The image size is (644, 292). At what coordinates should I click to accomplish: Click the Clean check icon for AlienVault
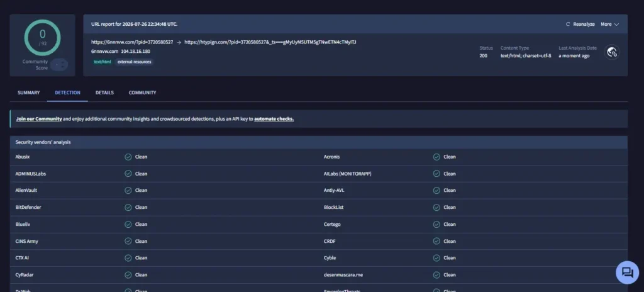click(x=128, y=191)
